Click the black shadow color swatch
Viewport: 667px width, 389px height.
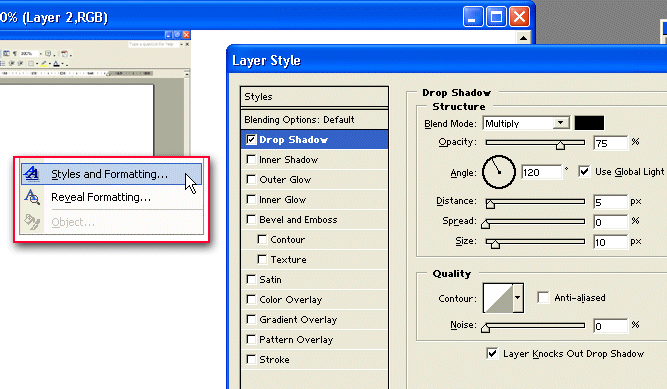[589, 123]
